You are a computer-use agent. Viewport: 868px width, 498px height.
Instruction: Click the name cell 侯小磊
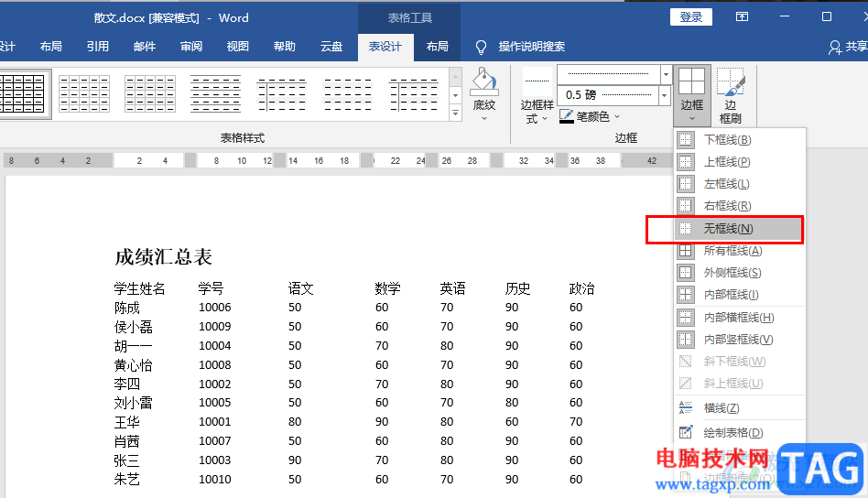point(133,327)
